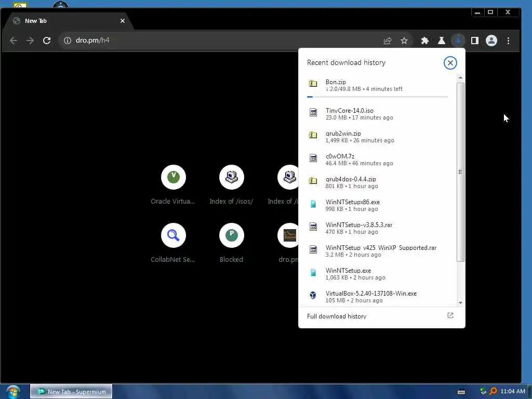Open VirtualBox-5.2.40-137108-Win.exe entry
Screen dimensions: 532x399
(377, 297)
